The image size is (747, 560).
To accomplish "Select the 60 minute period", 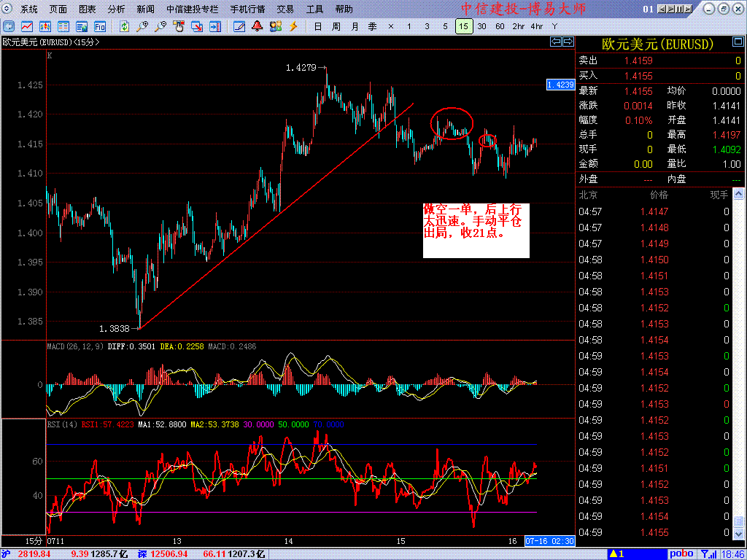I will 500,26.
